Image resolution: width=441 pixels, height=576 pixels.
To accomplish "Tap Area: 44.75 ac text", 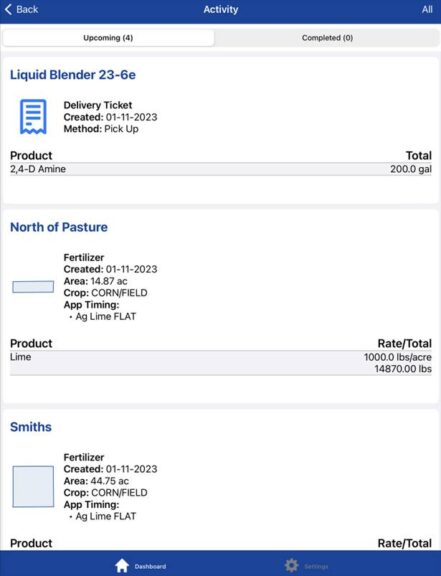I will pos(96,481).
